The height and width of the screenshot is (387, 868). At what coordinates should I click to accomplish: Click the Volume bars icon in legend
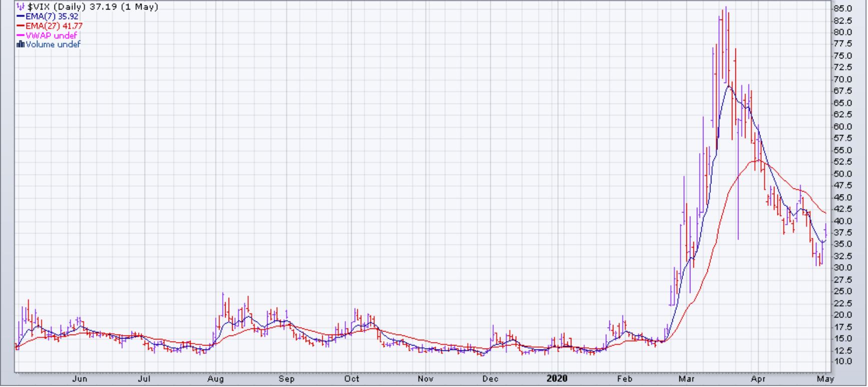point(21,44)
